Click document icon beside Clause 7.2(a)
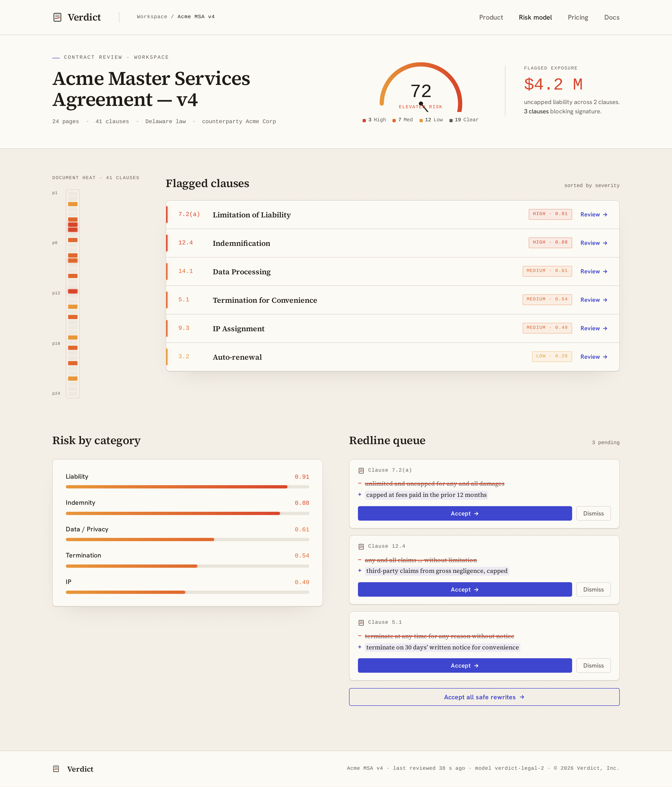Screen dimensions: 672x787 [x=361, y=471]
